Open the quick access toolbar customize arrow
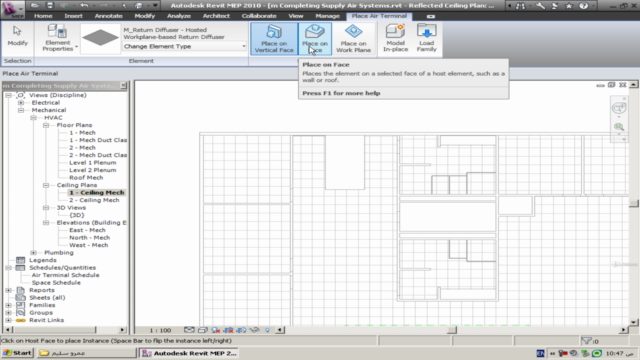Image resolution: width=640 pixels, height=360 pixels. [155, 5]
